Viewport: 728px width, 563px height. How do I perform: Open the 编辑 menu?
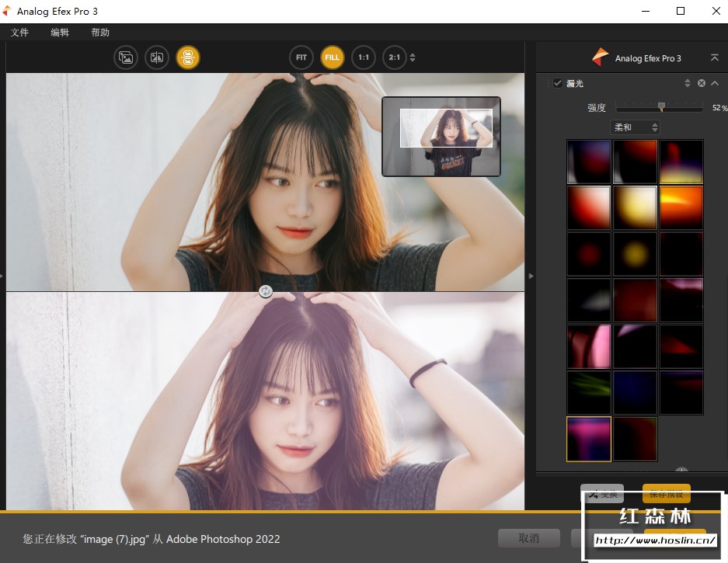click(x=60, y=32)
